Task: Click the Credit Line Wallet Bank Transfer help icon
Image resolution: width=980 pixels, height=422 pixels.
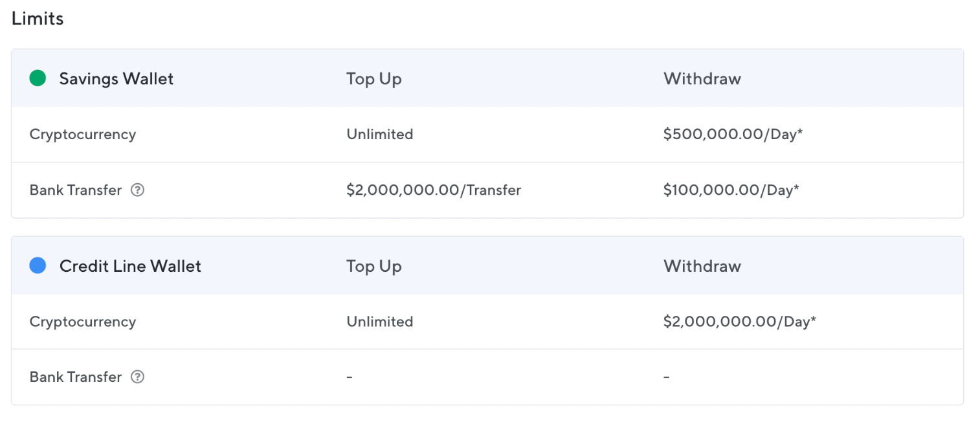Action: pyautogui.click(x=137, y=377)
